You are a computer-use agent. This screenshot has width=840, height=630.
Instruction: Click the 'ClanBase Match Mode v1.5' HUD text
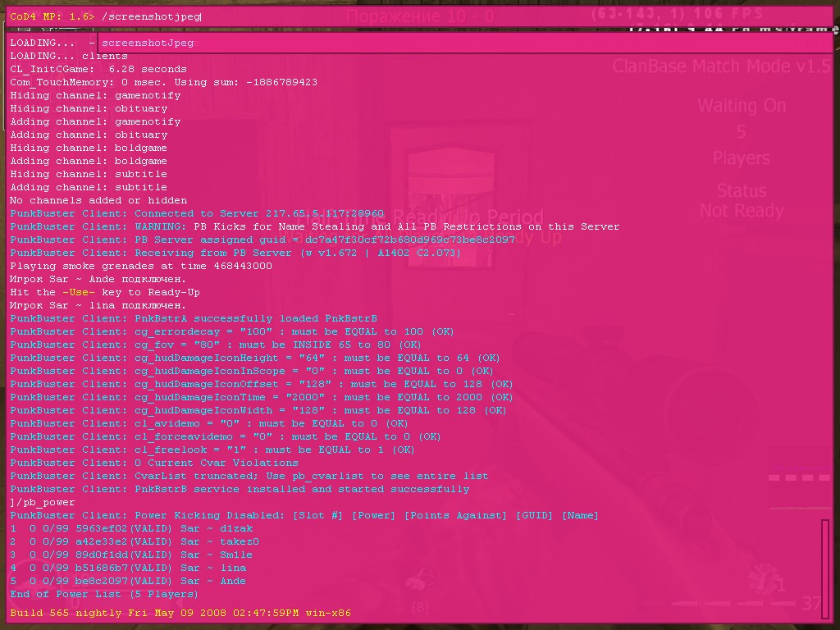(x=722, y=66)
